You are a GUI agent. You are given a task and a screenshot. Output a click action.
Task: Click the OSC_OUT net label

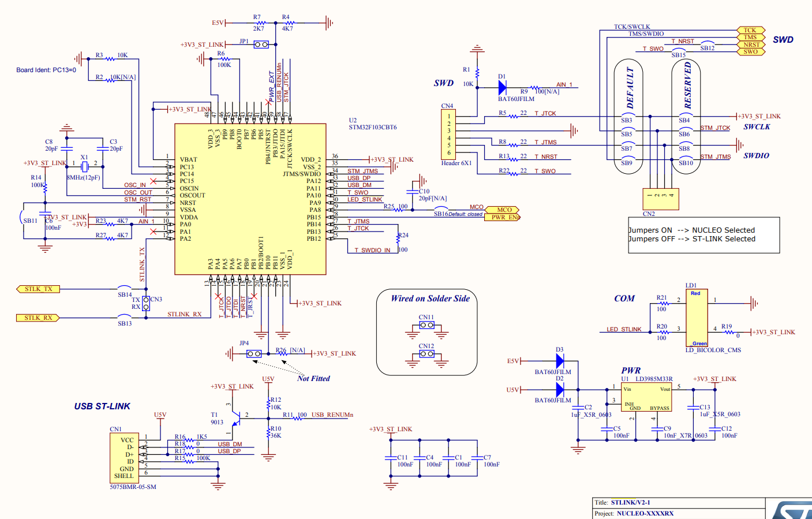tap(138, 193)
